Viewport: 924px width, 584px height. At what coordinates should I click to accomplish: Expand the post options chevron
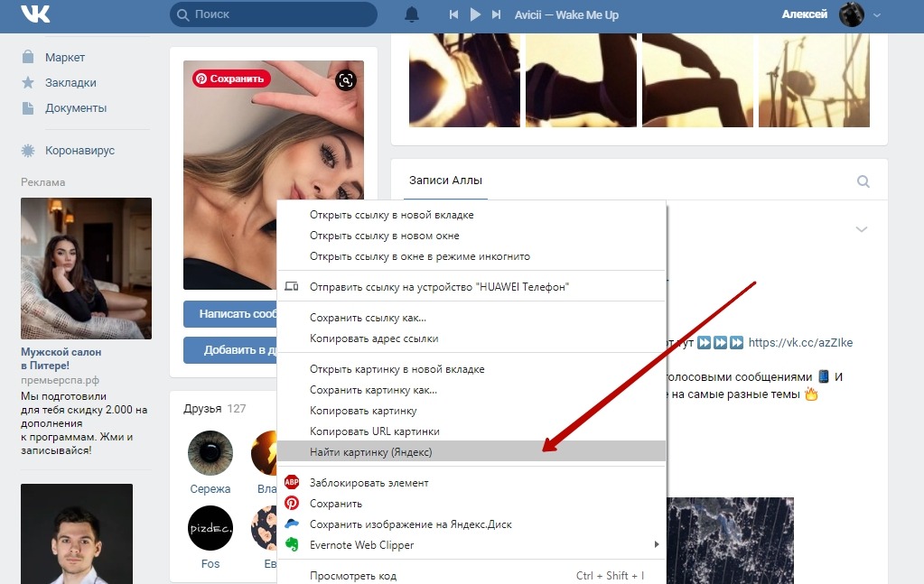pos(861,229)
